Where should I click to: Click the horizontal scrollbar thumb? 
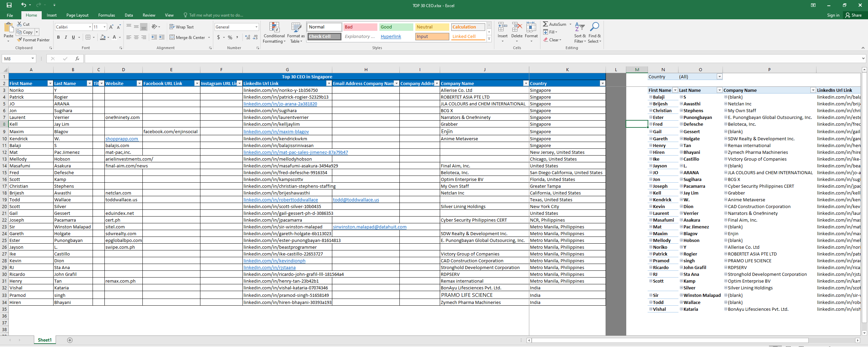670,340
